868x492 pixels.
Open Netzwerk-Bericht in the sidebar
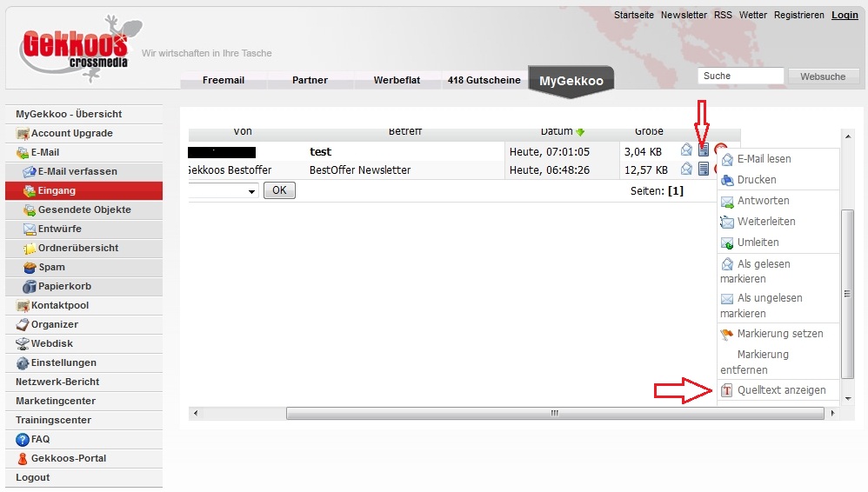coord(84,382)
